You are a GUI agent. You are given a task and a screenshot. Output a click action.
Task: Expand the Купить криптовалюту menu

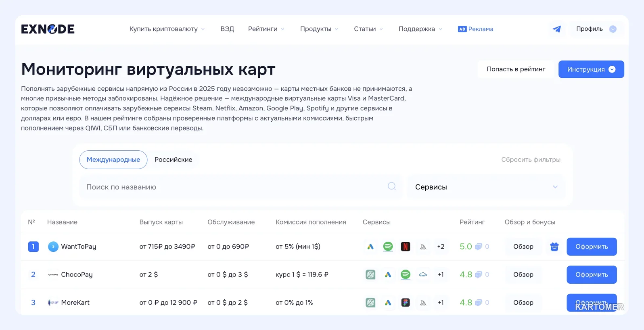167,29
